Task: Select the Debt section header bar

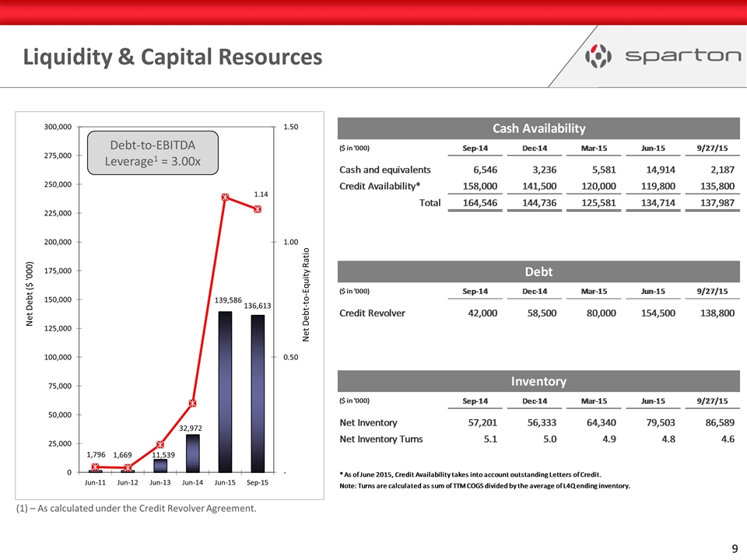Action: 538,271
